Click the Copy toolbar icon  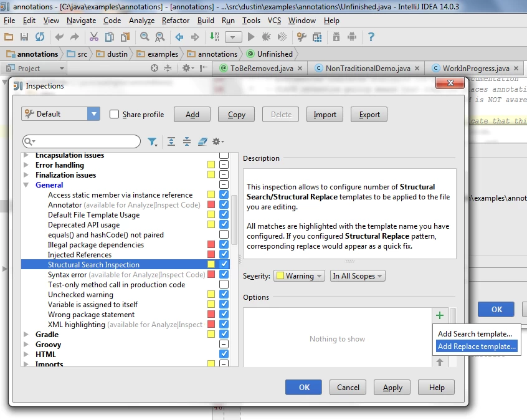click(110, 37)
